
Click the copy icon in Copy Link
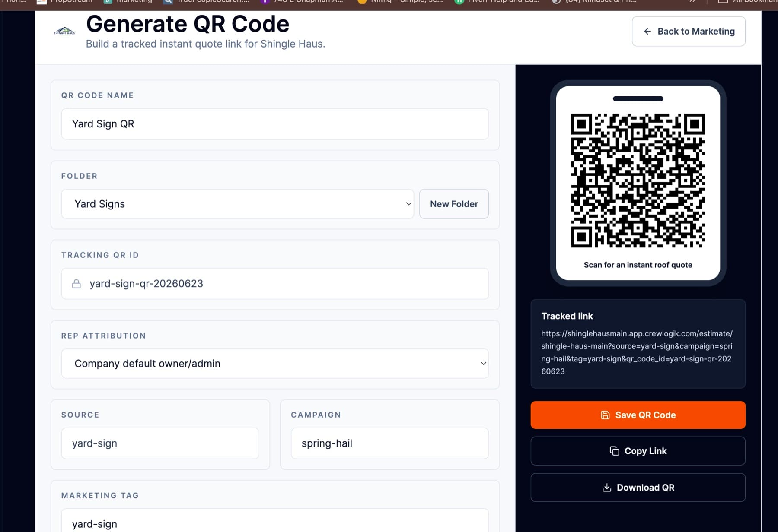pyautogui.click(x=614, y=451)
